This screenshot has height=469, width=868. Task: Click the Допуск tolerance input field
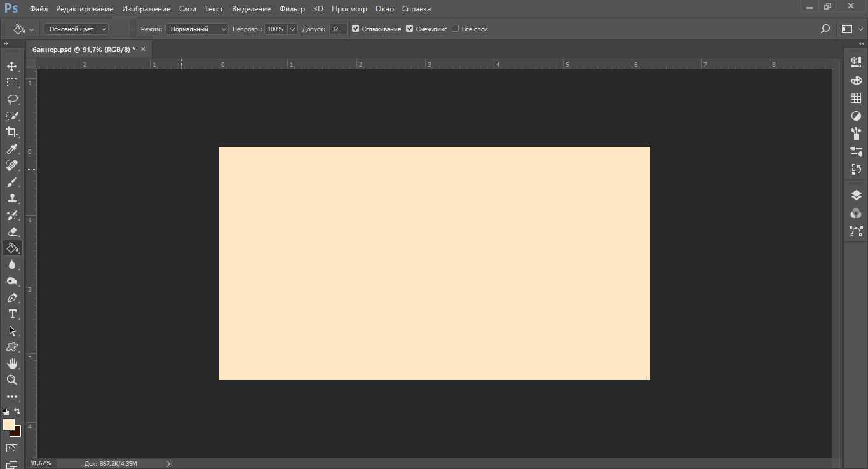click(x=338, y=29)
